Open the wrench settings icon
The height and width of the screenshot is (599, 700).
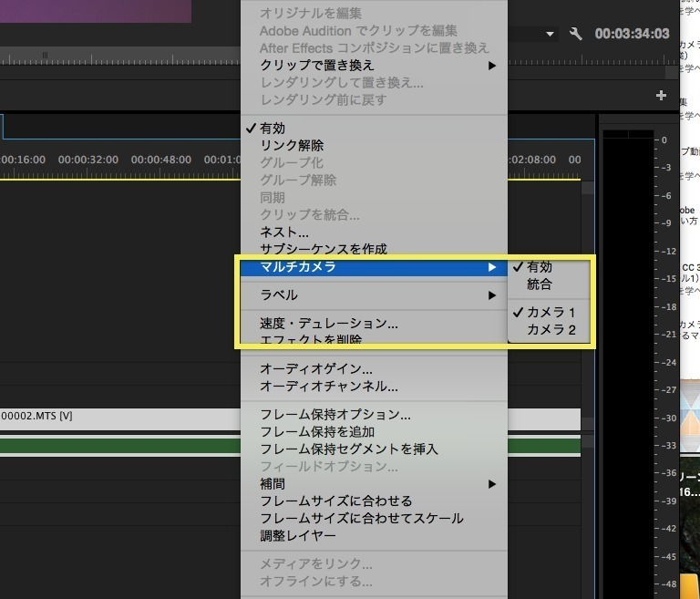(575, 34)
